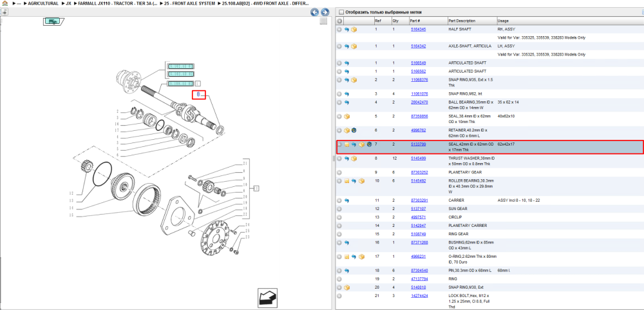Check 'Отобразить только выбранные метки' checkbox
The width and height of the screenshot is (644, 310).
(341, 12)
